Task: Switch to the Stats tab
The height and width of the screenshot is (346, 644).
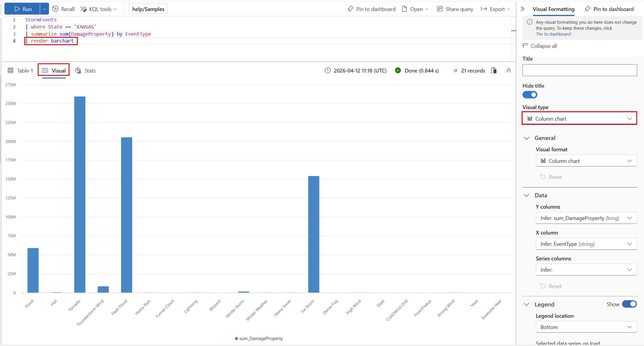Action: 85,70
